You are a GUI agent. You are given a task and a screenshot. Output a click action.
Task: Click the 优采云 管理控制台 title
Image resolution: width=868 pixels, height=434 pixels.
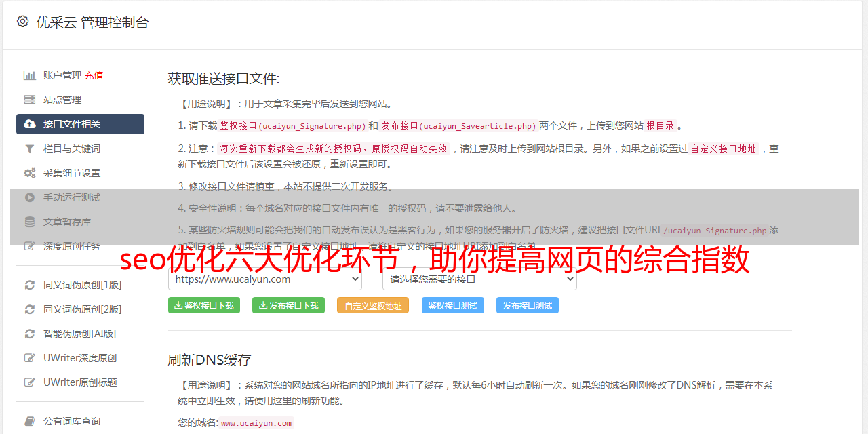click(x=92, y=22)
